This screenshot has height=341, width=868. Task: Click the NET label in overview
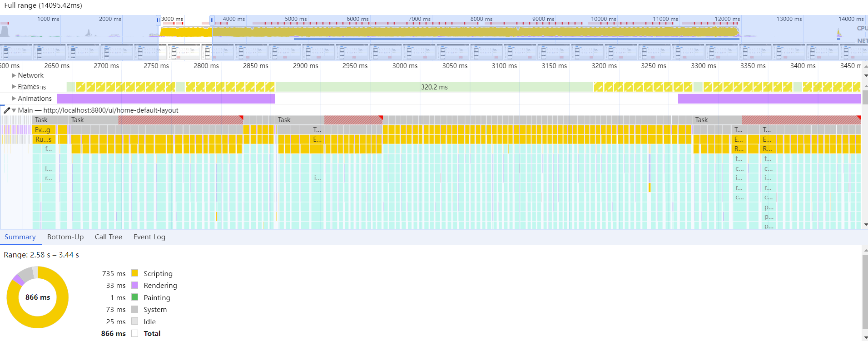point(862,41)
